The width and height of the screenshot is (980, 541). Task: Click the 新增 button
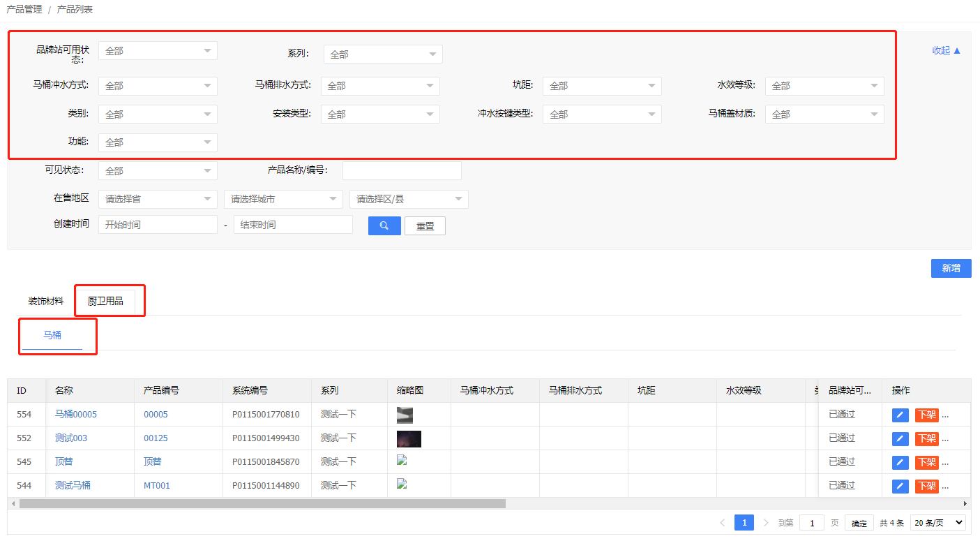951,269
